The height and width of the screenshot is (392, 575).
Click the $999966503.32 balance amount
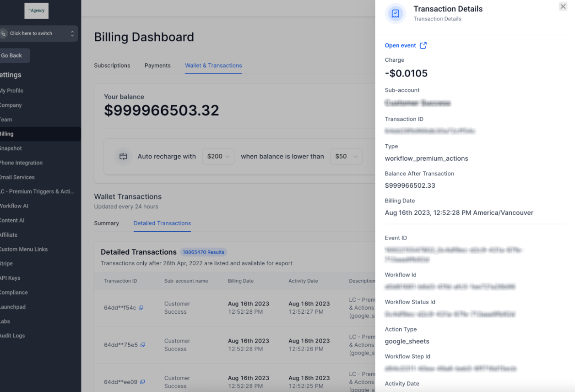pos(162,110)
